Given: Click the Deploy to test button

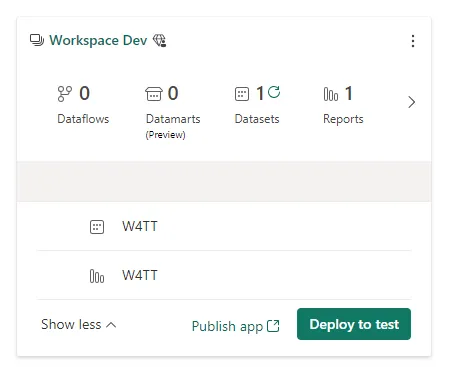Looking at the screenshot, I should [x=354, y=324].
